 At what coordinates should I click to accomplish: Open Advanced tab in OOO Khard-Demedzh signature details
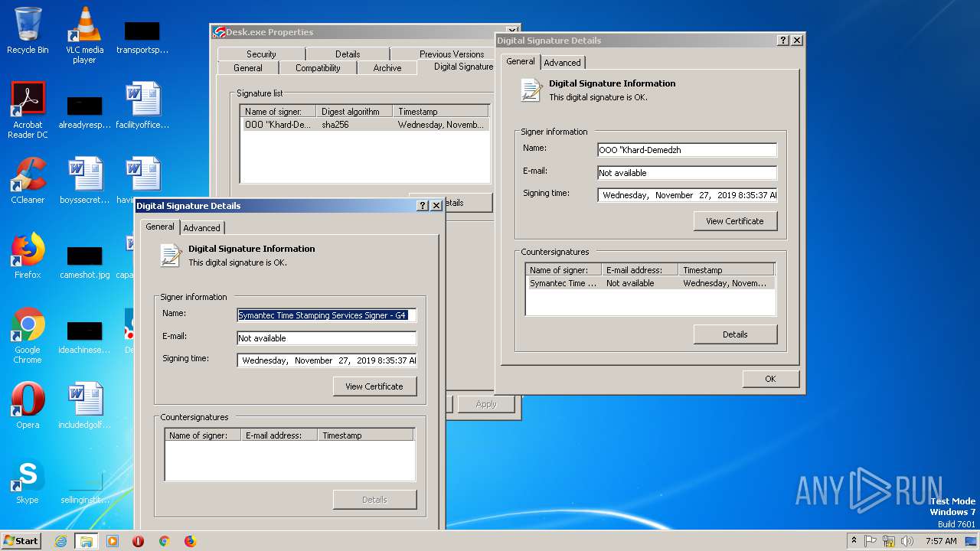point(563,63)
